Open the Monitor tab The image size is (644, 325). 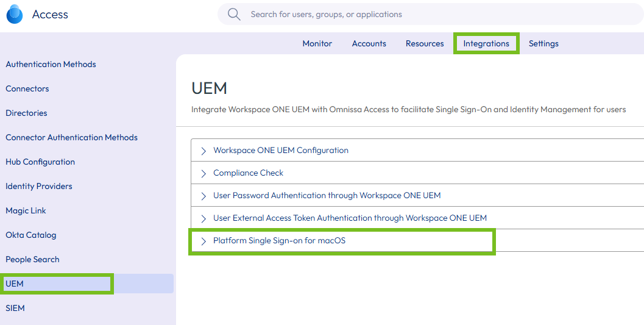(317, 43)
